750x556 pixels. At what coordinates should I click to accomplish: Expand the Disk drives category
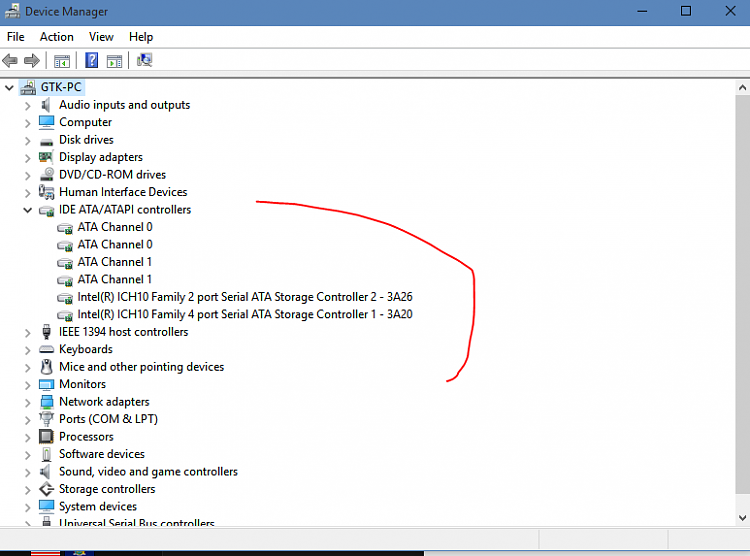(x=27, y=141)
